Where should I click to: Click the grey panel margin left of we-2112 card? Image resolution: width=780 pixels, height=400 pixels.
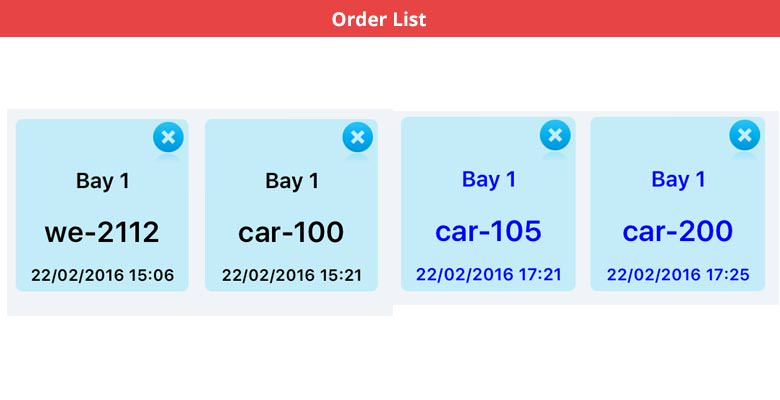point(11,210)
